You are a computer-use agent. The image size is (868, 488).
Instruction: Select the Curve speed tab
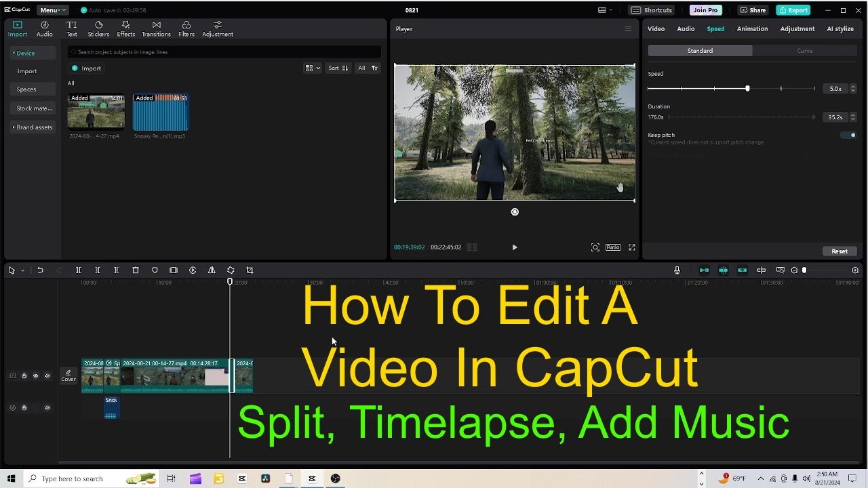click(x=805, y=51)
